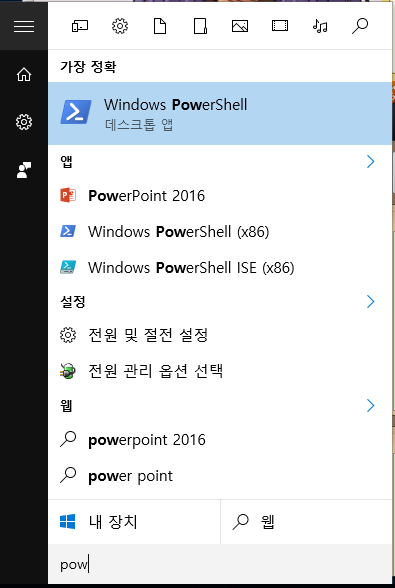Search web for power point suggestion
This screenshot has width=395, height=588.
pyautogui.click(x=220, y=476)
